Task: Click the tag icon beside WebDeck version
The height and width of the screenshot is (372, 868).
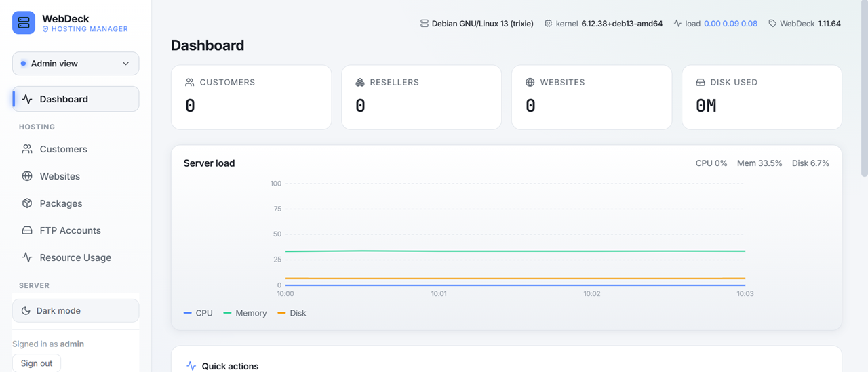Action: (772, 23)
